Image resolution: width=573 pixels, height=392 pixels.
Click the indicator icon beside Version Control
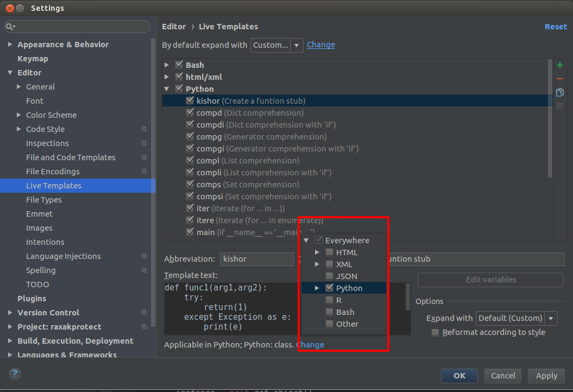[x=144, y=313]
